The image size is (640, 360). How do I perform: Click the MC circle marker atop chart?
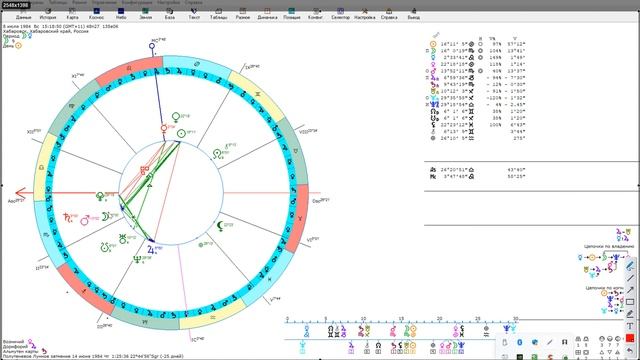pos(152,46)
